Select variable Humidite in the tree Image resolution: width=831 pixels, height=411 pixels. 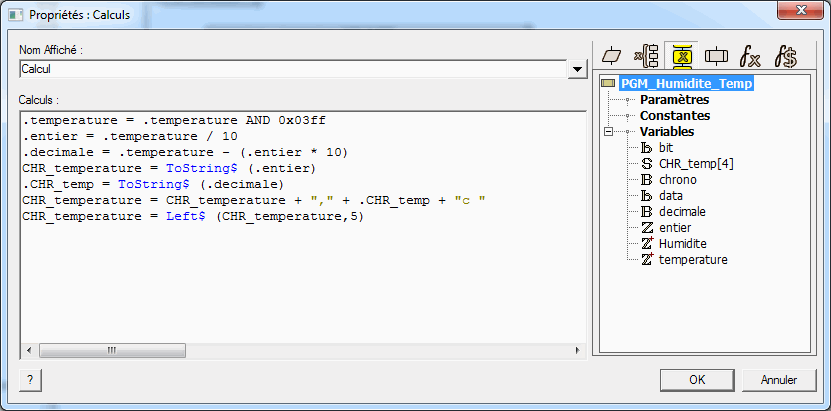pos(683,244)
